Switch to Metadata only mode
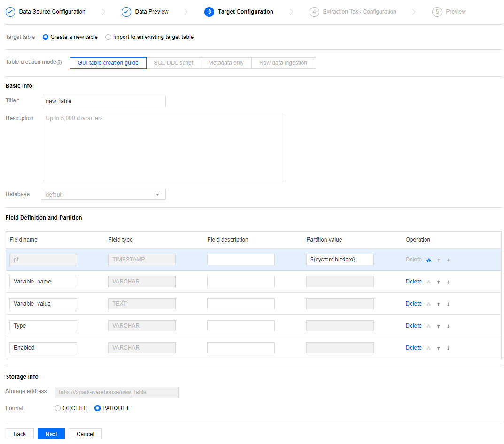 [226, 63]
